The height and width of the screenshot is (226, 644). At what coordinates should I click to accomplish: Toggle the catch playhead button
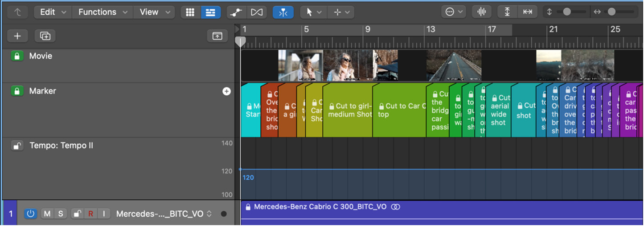(x=283, y=12)
